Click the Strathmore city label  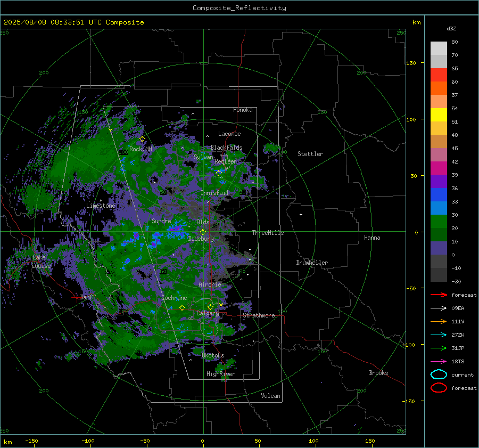[x=259, y=315]
